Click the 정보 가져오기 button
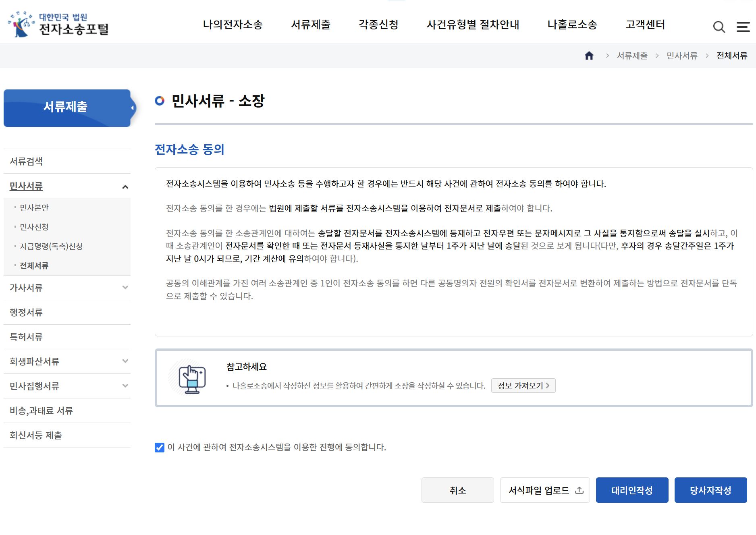Viewport: 756px width, 535px height. point(523,386)
